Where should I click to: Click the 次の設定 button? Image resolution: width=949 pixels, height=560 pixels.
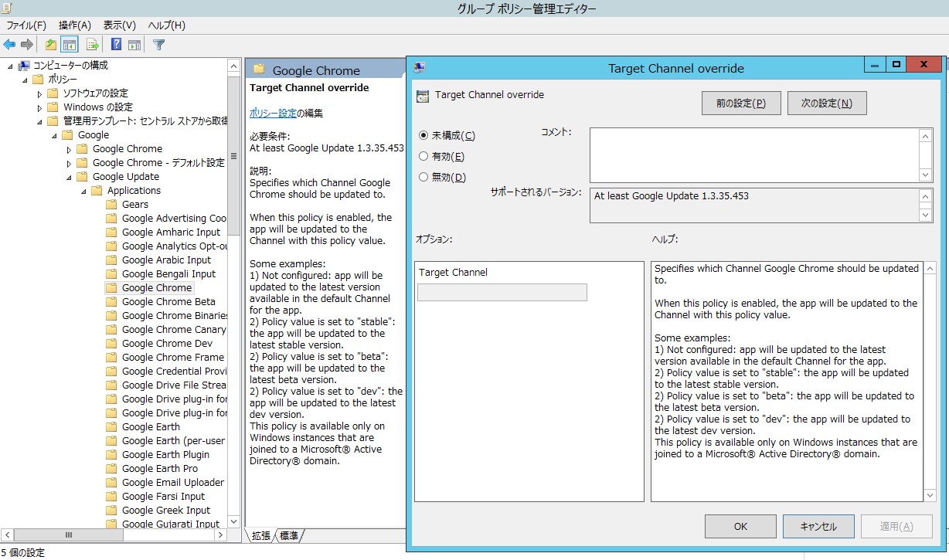(x=826, y=102)
